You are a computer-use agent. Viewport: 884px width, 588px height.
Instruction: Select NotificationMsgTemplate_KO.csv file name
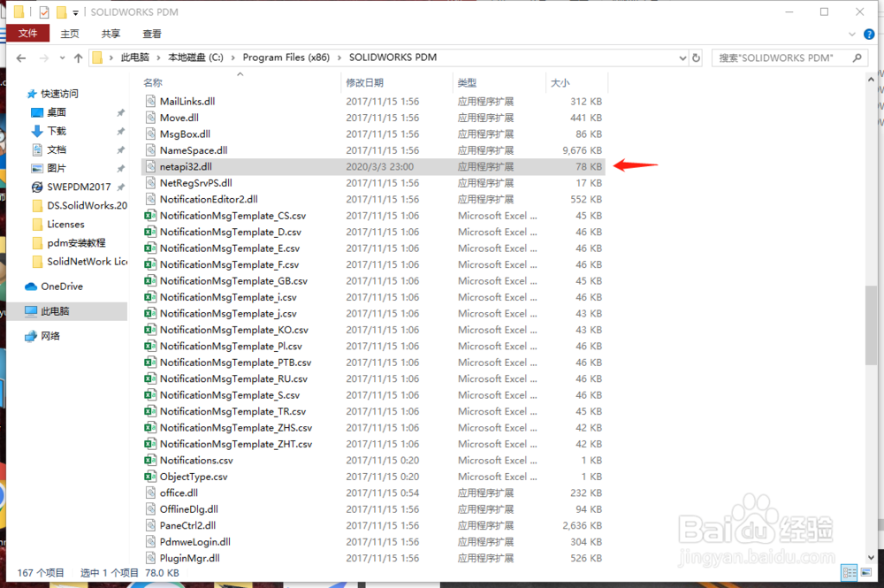pos(234,330)
